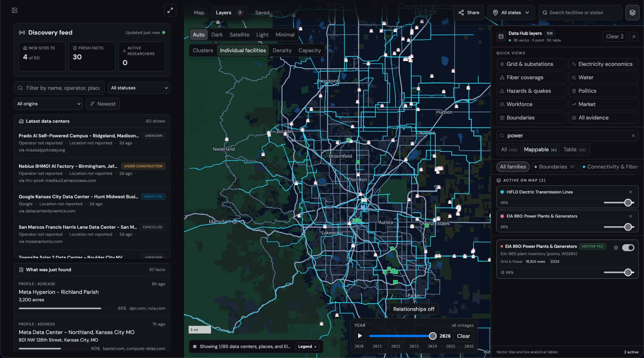Open All evidence quick view
This screenshot has width=644, height=358.
(603, 118)
